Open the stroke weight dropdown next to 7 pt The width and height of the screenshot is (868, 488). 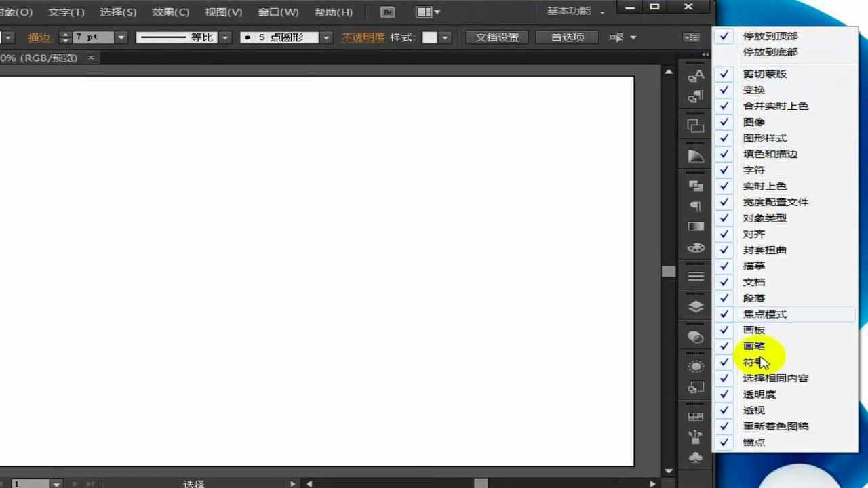pos(121,37)
